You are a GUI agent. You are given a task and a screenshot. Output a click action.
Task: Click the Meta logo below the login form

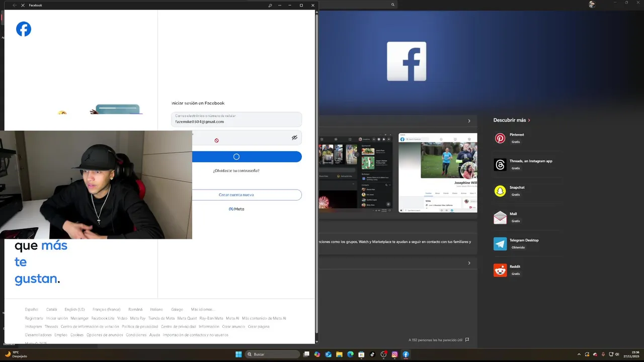(236, 209)
